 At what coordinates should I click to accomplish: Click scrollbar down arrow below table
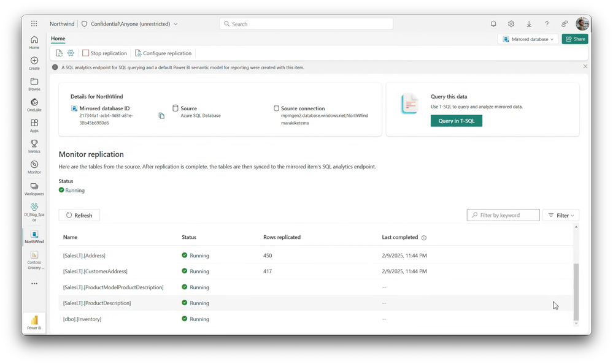[x=576, y=324]
